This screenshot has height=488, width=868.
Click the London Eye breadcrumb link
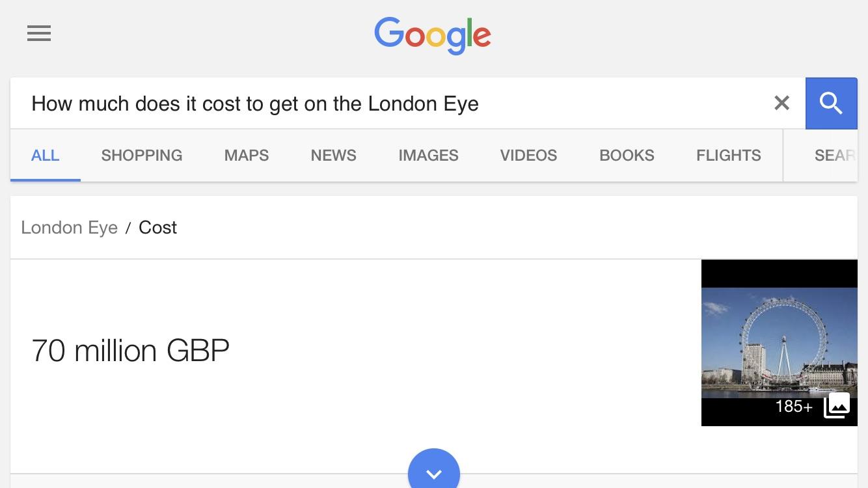70,228
